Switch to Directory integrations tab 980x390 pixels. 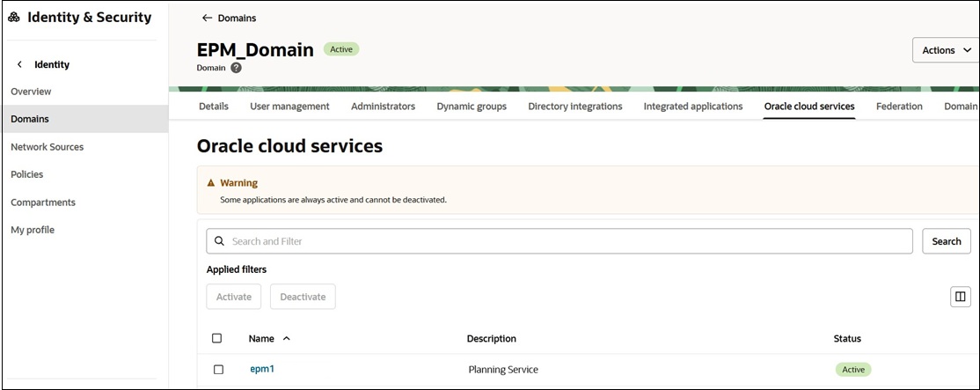[575, 107]
